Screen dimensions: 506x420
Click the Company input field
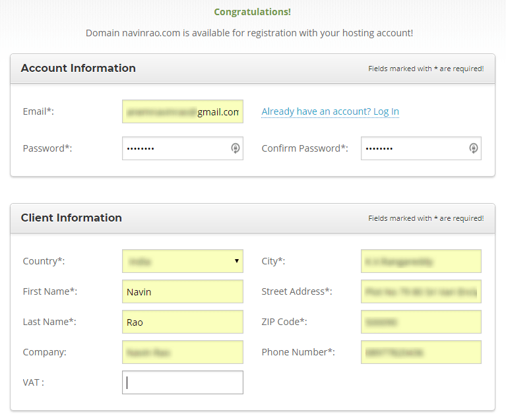(x=183, y=352)
